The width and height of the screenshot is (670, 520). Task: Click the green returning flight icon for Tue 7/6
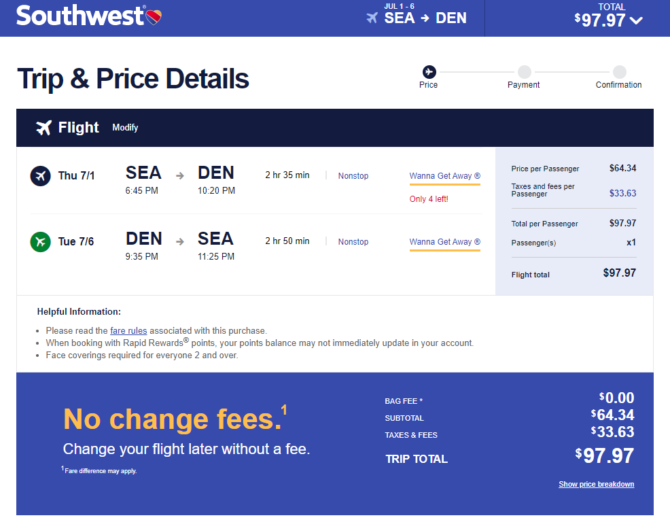(41, 241)
